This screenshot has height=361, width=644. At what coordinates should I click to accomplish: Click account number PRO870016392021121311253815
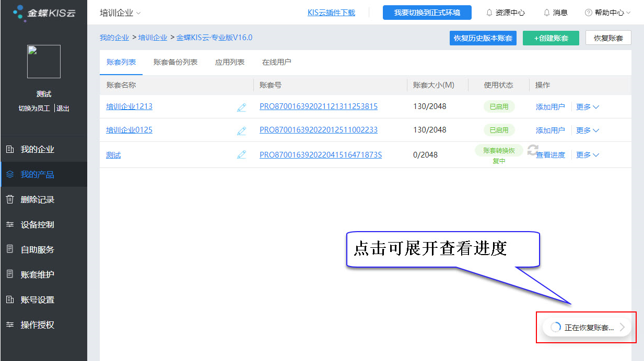pyautogui.click(x=319, y=107)
